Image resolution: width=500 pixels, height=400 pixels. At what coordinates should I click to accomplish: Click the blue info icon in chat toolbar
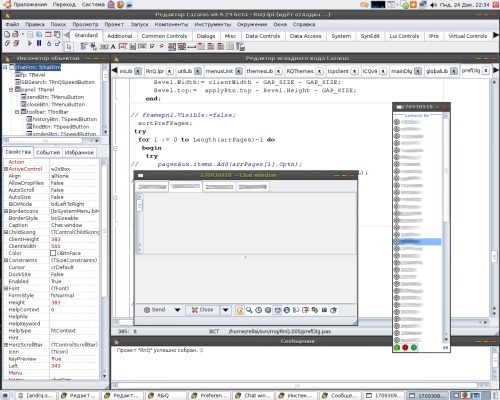click(286, 310)
